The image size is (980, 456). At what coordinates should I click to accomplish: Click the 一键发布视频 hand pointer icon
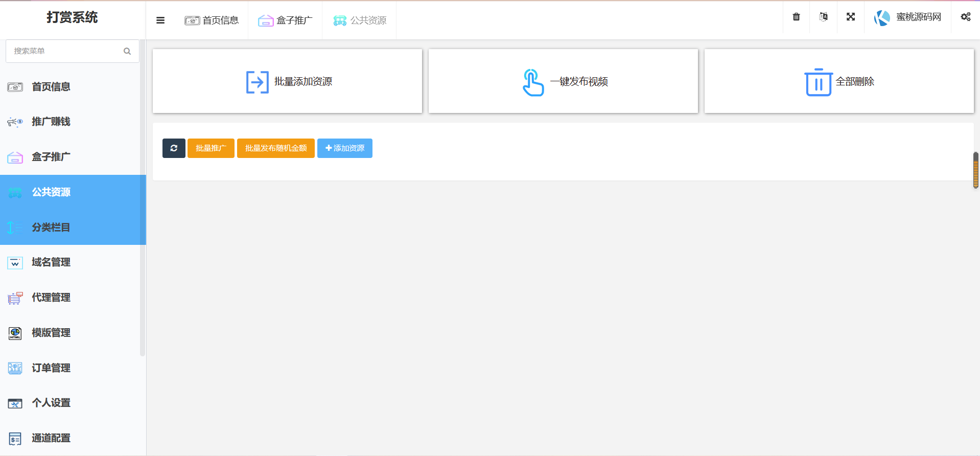coord(532,82)
